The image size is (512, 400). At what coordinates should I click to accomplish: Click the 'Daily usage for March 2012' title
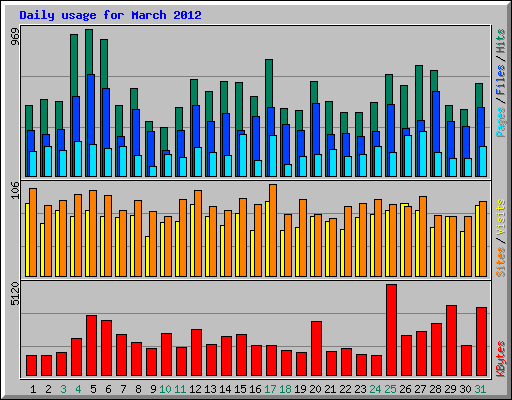110,15
